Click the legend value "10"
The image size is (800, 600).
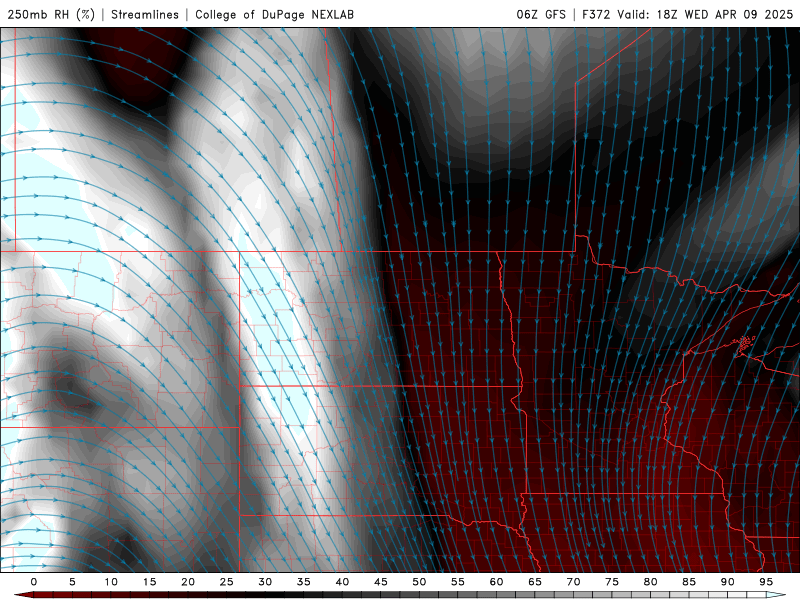click(x=111, y=582)
